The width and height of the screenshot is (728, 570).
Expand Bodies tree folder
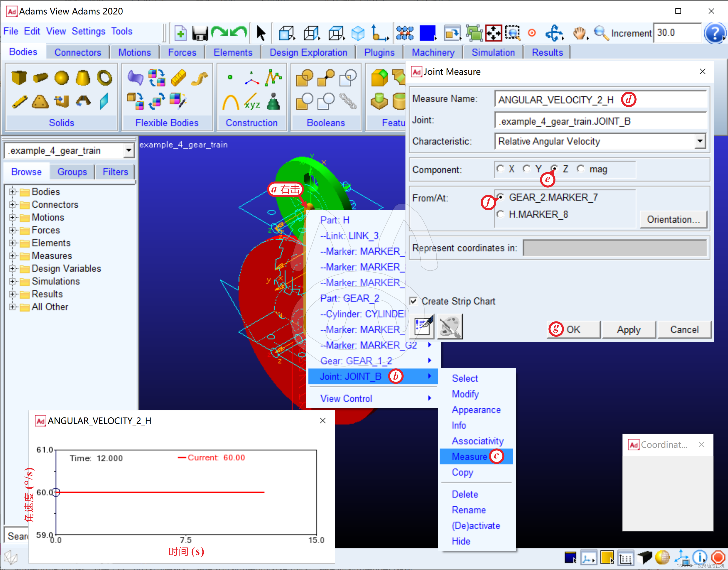12,192
